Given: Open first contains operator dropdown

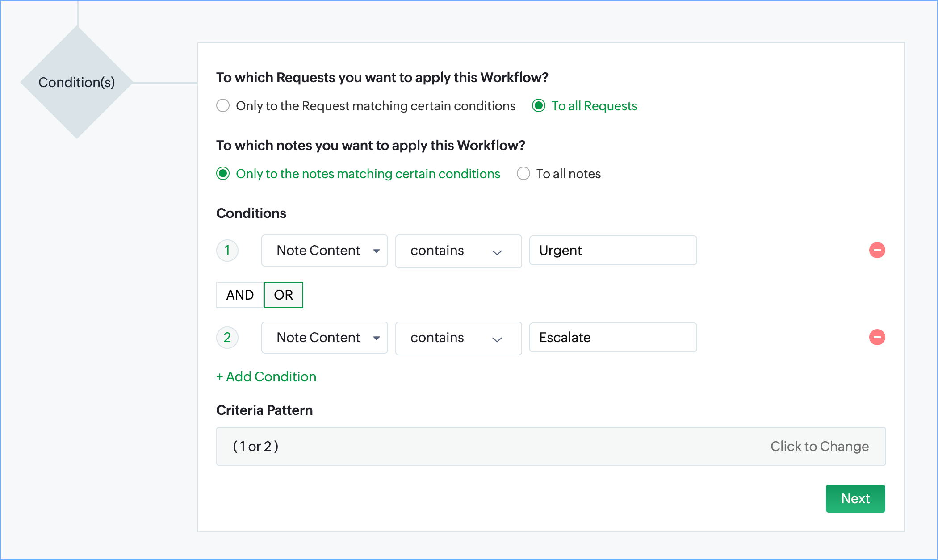Looking at the screenshot, I should (458, 251).
